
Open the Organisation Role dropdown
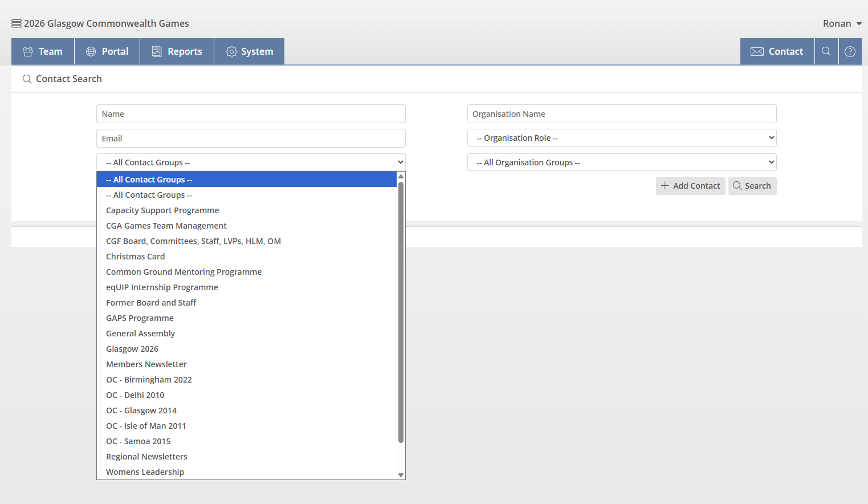click(x=621, y=138)
